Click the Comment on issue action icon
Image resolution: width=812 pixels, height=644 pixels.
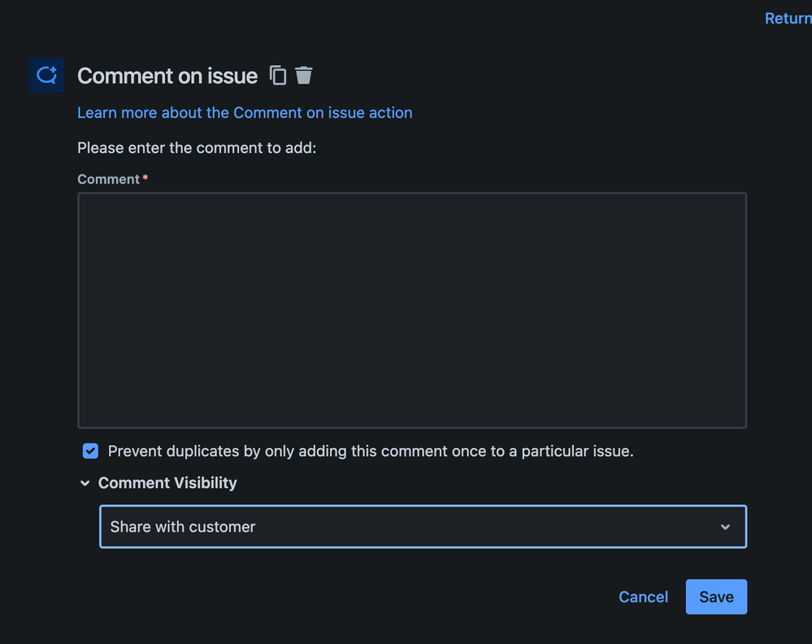tap(46, 76)
